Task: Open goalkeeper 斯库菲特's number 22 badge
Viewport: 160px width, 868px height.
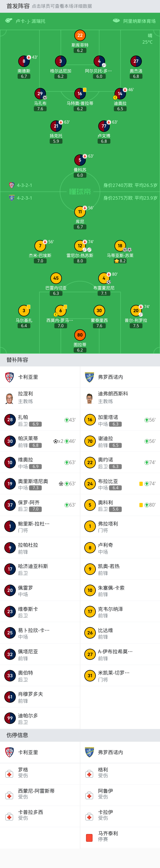Action: click(80, 35)
